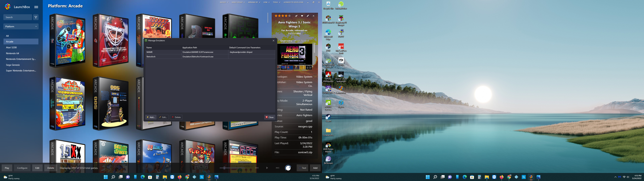Screen dimensions: 644x181
Task: Click Edit in Manage Emulators dialog
Action: point(163,117)
